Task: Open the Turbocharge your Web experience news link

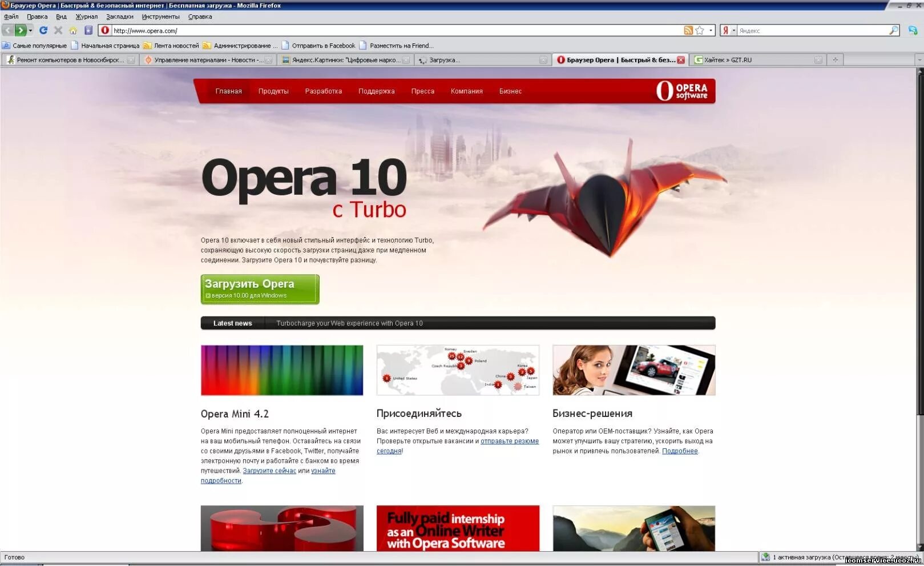Action: click(x=349, y=323)
